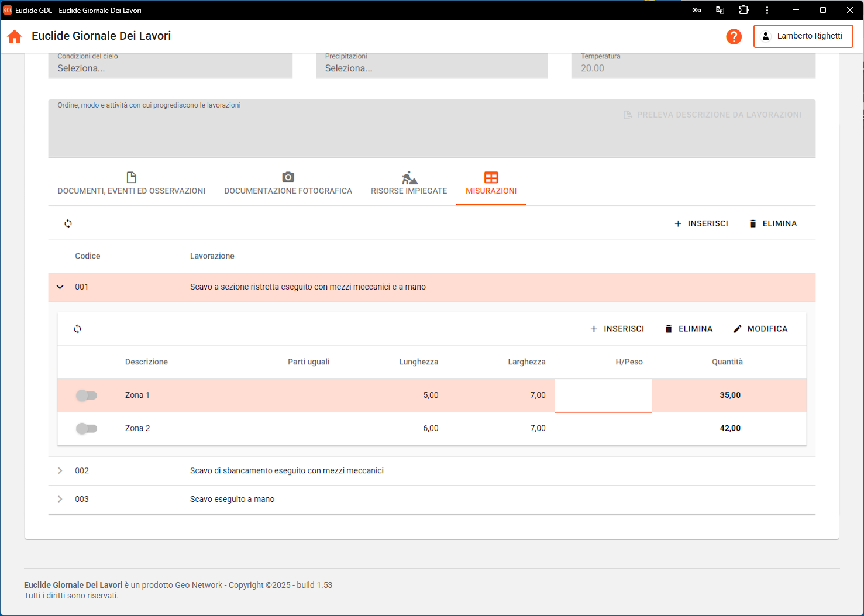Click Modifica in the measurements toolbar
The height and width of the screenshot is (616, 864).
760,329
